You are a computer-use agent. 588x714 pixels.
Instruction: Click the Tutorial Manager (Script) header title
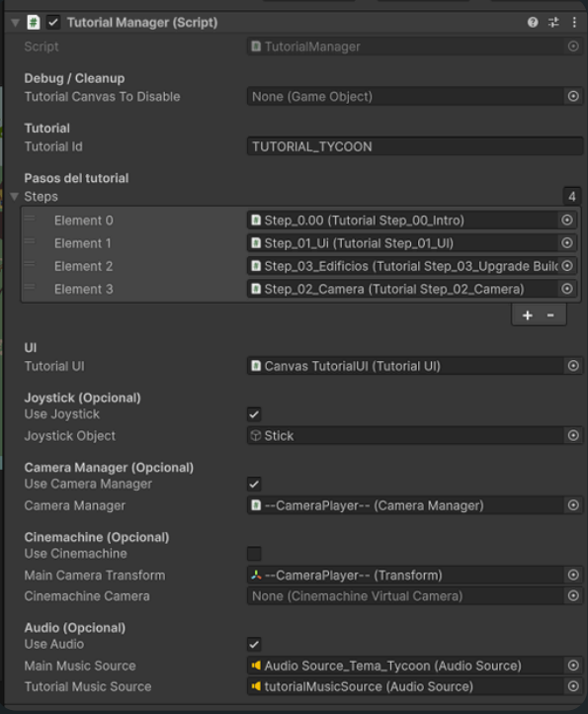pyautogui.click(x=142, y=23)
